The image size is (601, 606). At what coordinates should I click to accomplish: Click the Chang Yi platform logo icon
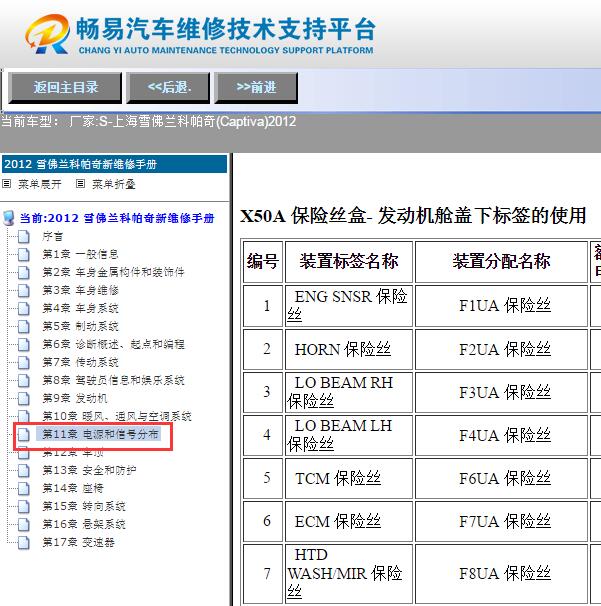coord(47,34)
